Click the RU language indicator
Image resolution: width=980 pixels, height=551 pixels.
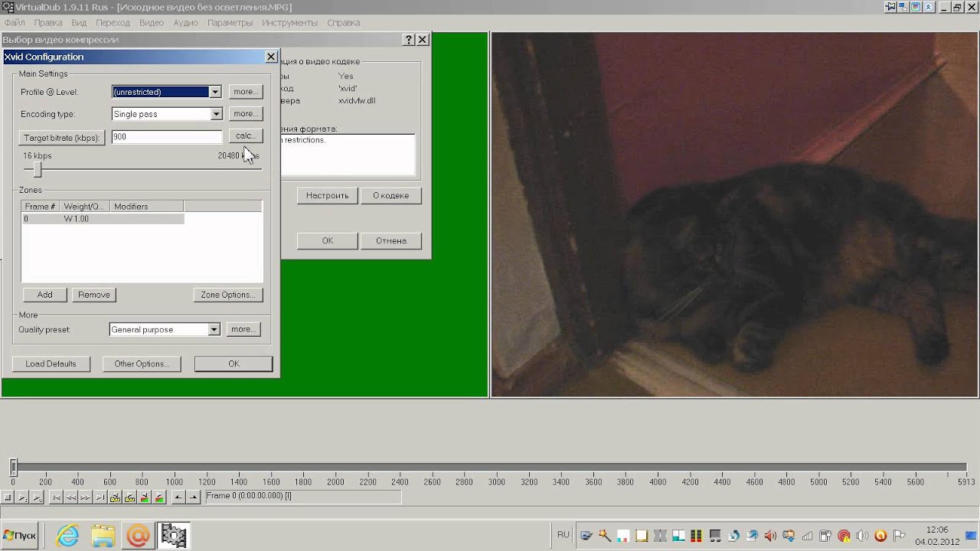(x=563, y=535)
